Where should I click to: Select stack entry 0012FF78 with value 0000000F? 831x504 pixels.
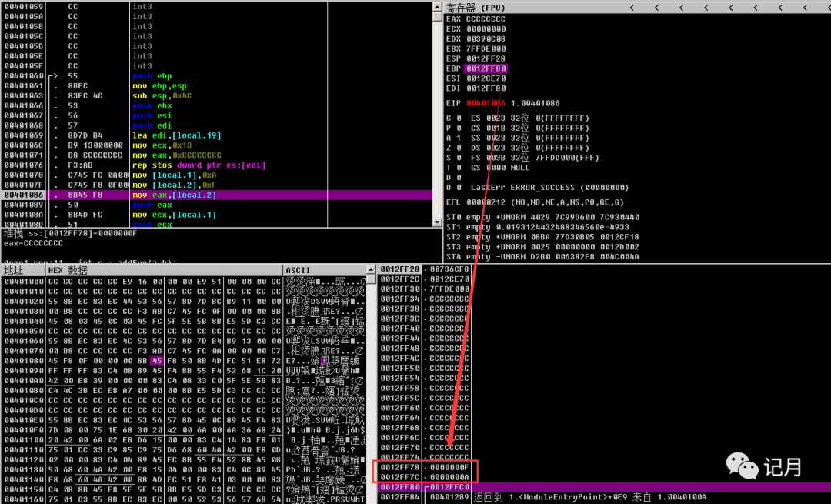425,467
